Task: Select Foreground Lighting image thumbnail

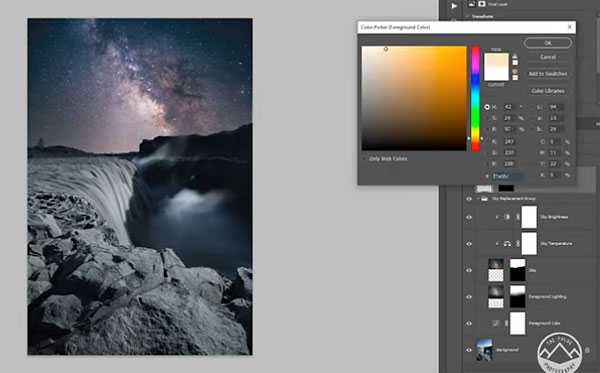Action: [496, 297]
